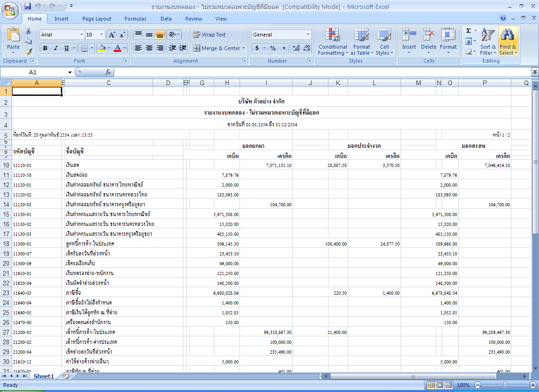Expand the General number format dropdown
The height and width of the screenshot is (392, 539).
point(308,35)
